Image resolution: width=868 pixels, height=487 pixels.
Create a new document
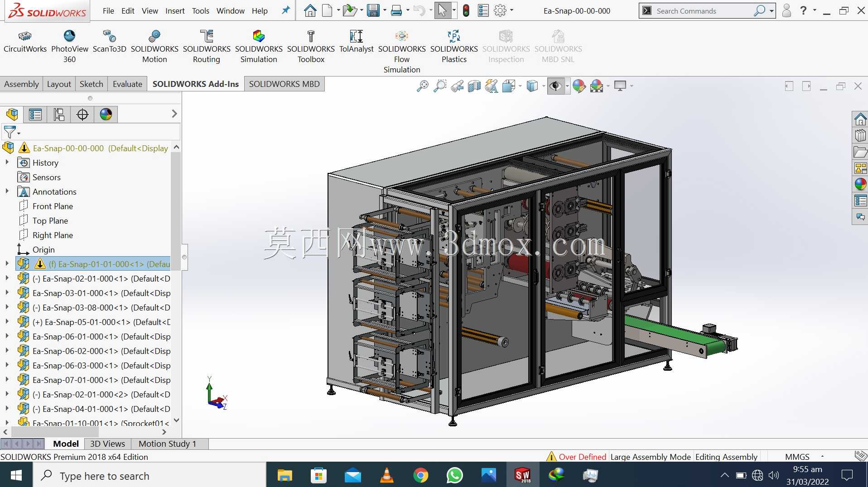(327, 10)
